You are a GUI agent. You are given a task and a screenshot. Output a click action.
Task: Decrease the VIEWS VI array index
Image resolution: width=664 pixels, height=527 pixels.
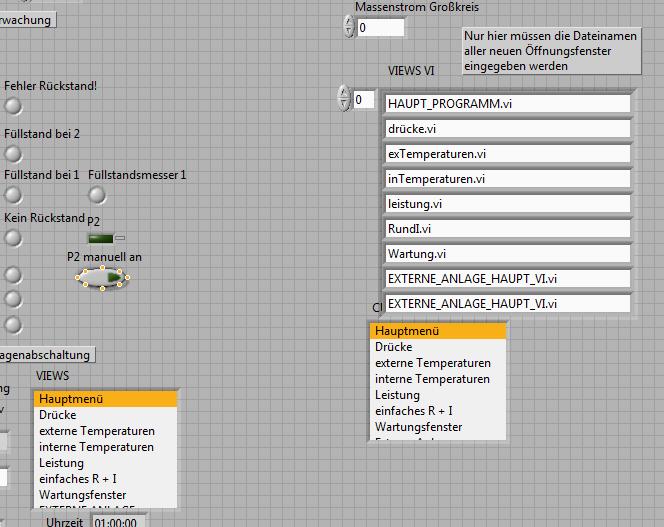(x=344, y=104)
